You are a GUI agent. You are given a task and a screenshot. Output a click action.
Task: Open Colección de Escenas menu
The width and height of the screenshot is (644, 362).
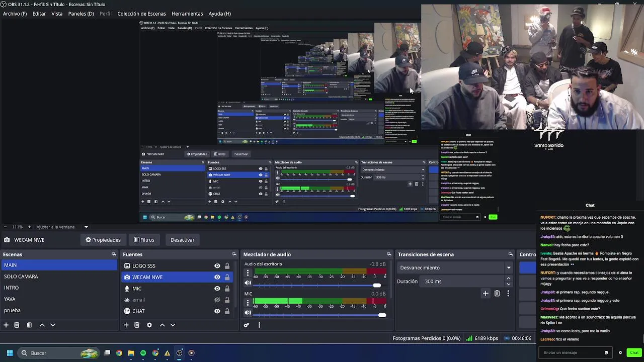141,14
